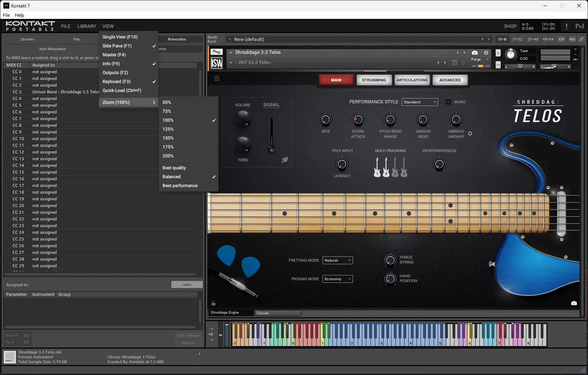Toggle Info (F9) in the View menu
588x375 pixels.
pos(129,64)
